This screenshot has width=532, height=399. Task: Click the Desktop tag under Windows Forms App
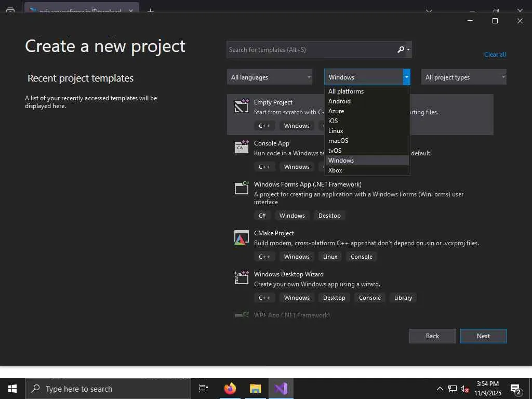(x=329, y=216)
